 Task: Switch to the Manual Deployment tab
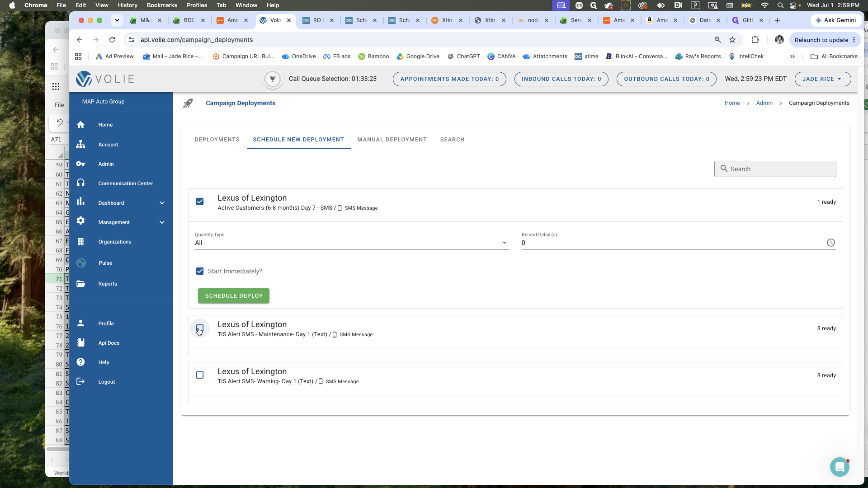(x=392, y=140)
